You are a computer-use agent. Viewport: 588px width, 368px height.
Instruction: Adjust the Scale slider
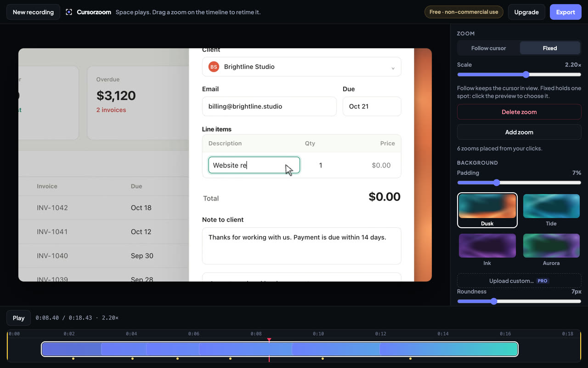point(519,75)
